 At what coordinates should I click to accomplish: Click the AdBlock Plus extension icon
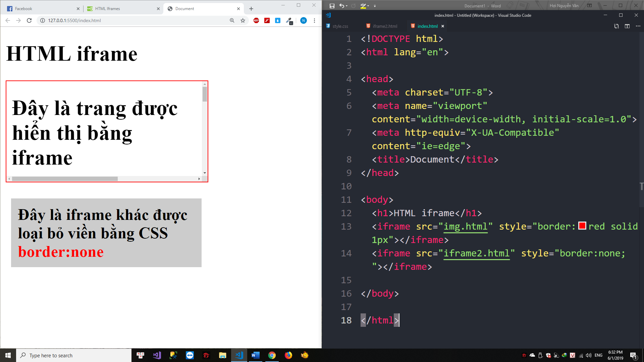tap(256, 20)
